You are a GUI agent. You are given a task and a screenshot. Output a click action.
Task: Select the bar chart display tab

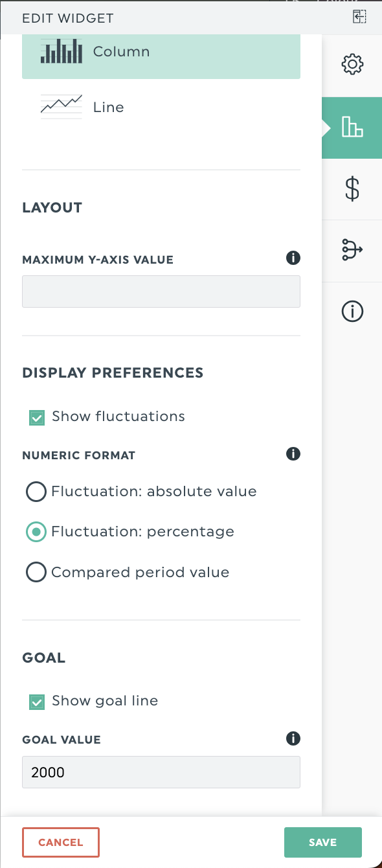[x=352, y=128]
